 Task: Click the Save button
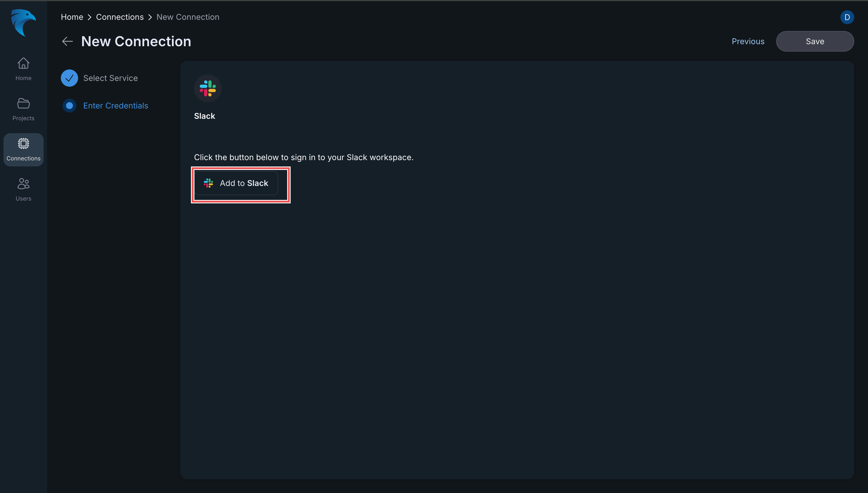coord(815,41)
